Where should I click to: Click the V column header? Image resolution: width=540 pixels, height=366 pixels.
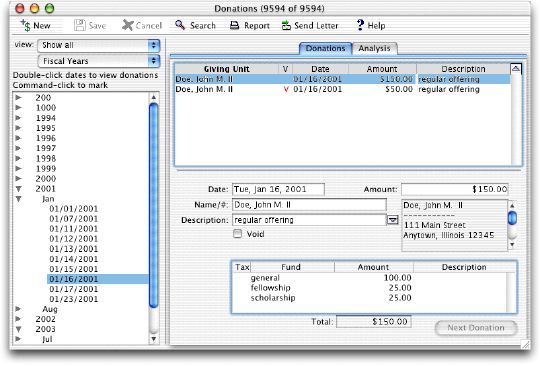[x=285, y=69]
